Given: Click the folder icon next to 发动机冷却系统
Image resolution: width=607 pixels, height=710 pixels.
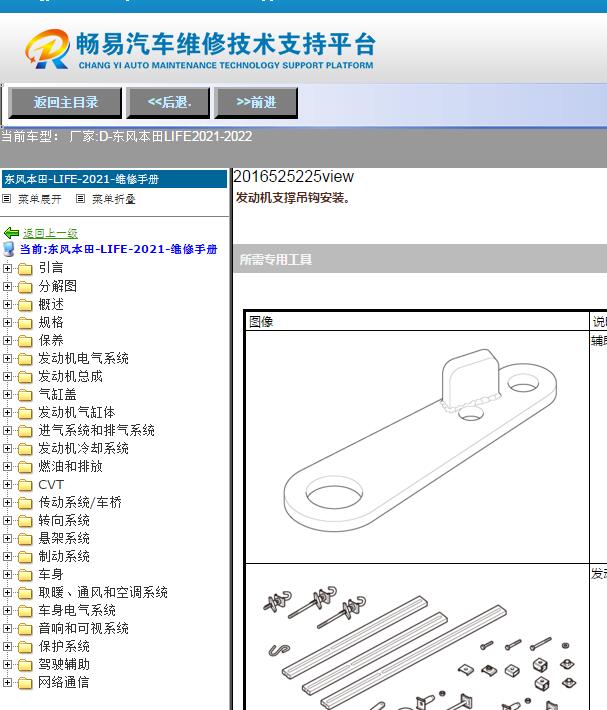Looking at the screenshot, I should click(25, 449).
